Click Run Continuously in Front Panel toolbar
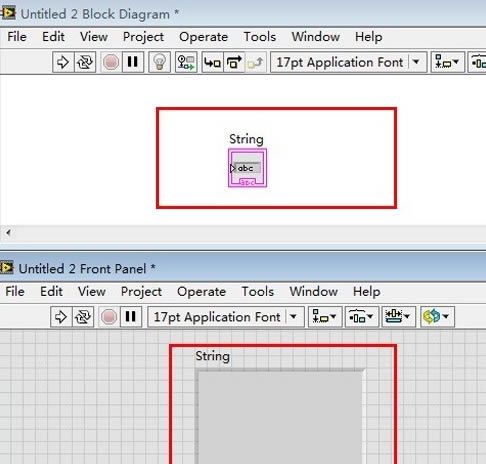This screenshot has width=486, height=464. coord(83,317)
